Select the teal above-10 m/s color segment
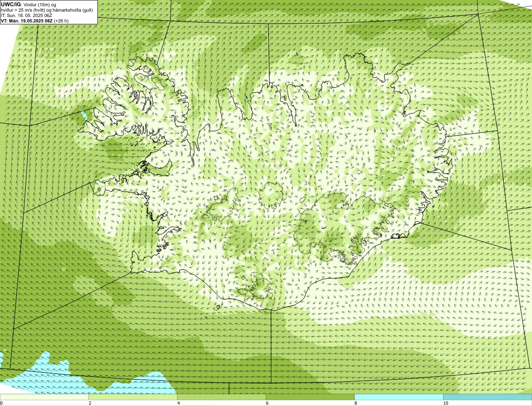The height and width of the screenshot is (406, 532). [488, 397]
